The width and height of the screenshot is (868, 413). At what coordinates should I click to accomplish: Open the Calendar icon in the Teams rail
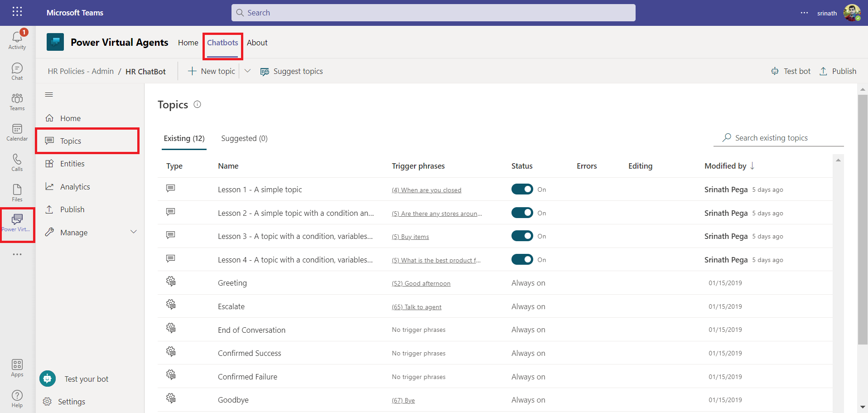(x=17, y=130)
